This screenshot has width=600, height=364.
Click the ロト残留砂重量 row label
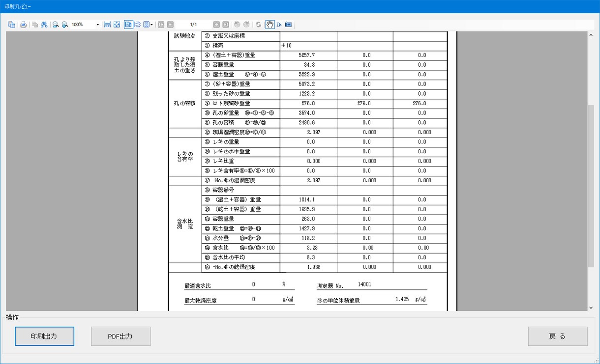coord(231,103)
